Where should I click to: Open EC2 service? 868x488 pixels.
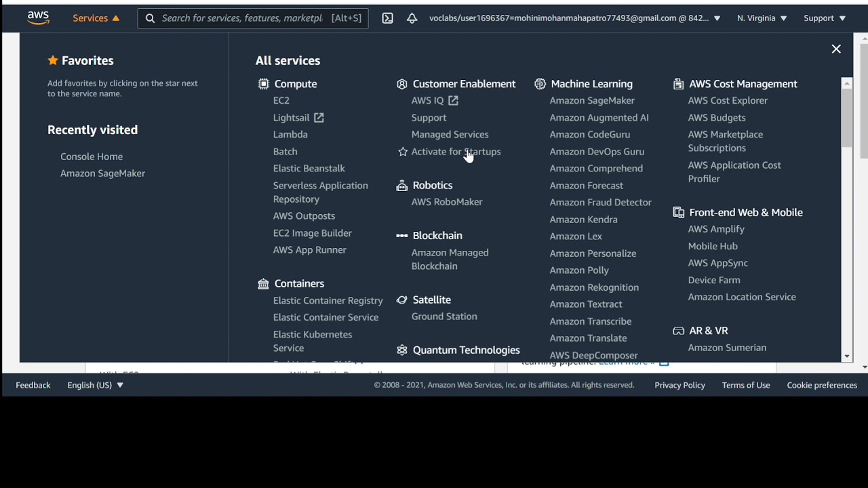(281, 100)
